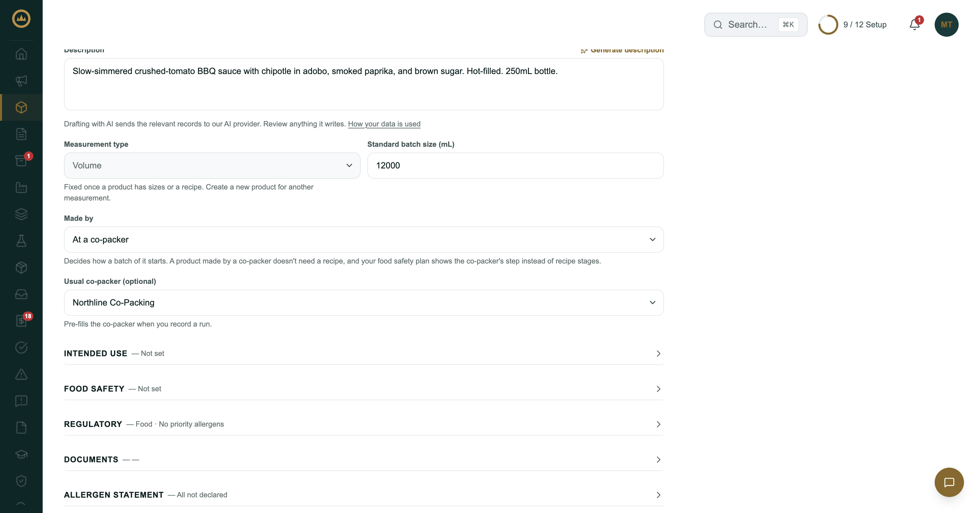The width and height of the screenshot is (980, 513).
Task: Expand the Food Safety section
Action: 364,389
